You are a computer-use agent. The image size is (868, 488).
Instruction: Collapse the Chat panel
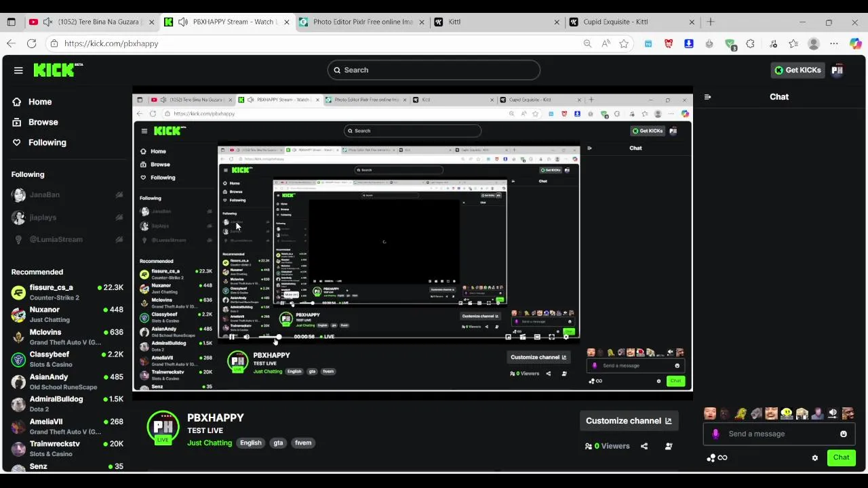click(x=707, y=97)
